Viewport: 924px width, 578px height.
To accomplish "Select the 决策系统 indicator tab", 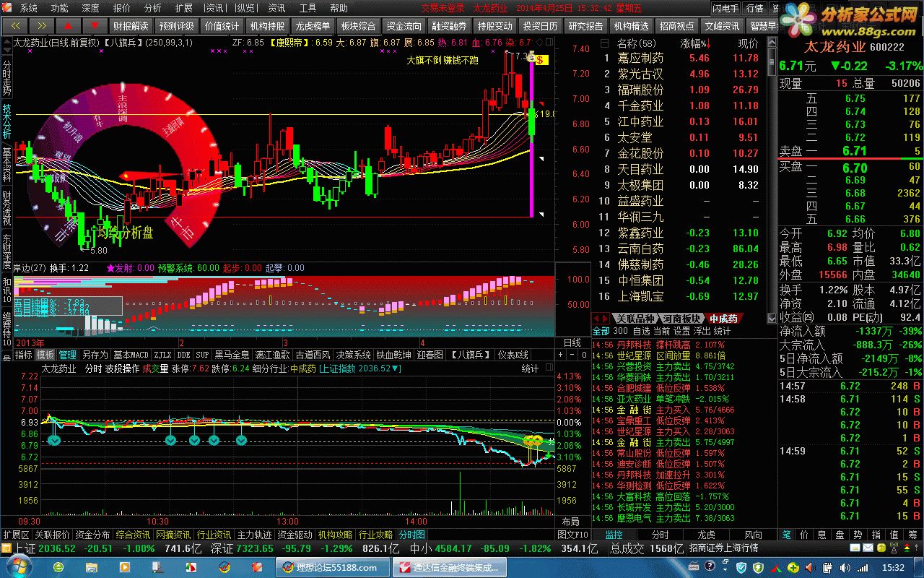I will (x=353, y=355).
